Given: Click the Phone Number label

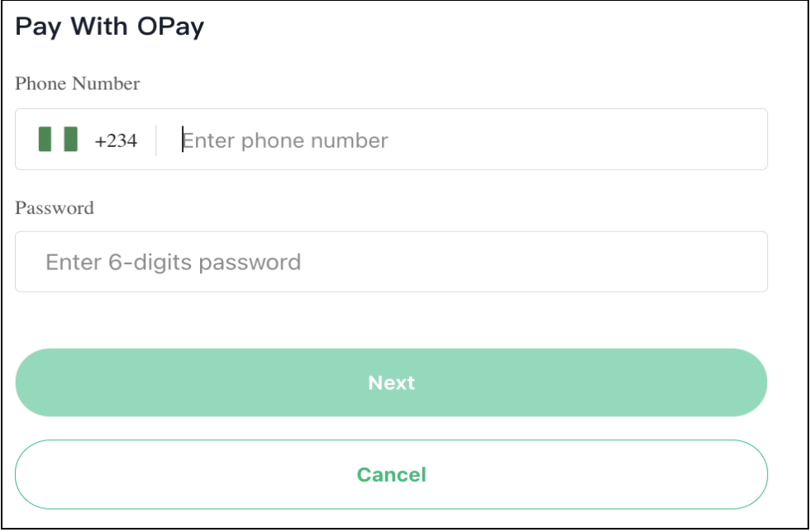Looking at the screenshot, I should pyautogui.click(x=77, y=83).
